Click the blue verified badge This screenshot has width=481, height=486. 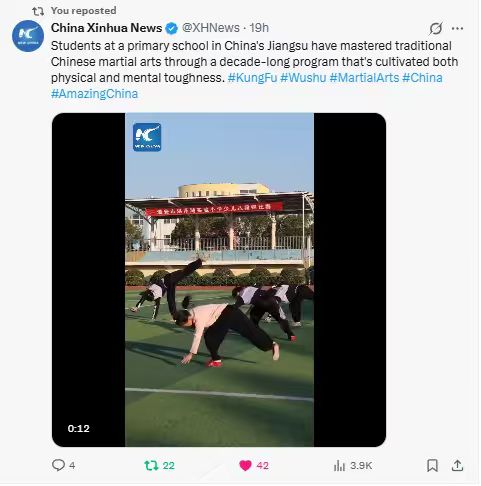point(172,28)
